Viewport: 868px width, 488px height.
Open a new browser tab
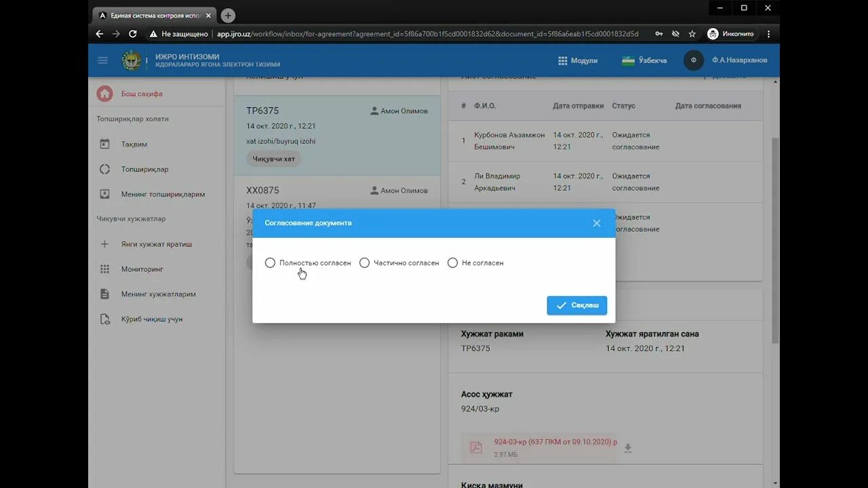click(x=229, y=16)
